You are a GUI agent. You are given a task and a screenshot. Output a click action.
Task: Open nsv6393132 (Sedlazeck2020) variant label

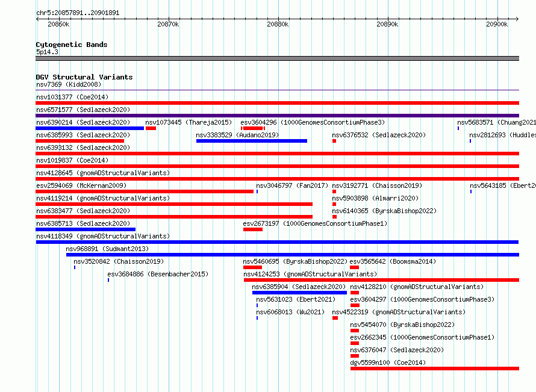coord(83,148)
